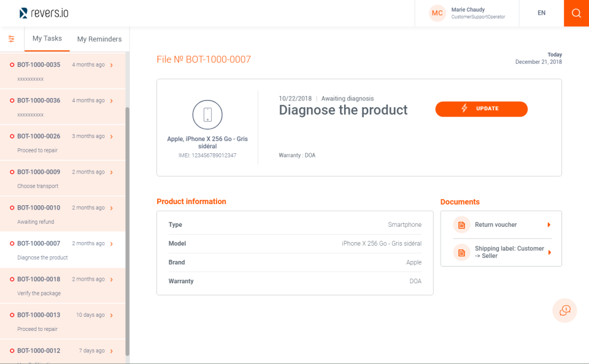Click 'Awaiting diagnosis' status text
The image size is (589, 364).
[x=347, y=99]
